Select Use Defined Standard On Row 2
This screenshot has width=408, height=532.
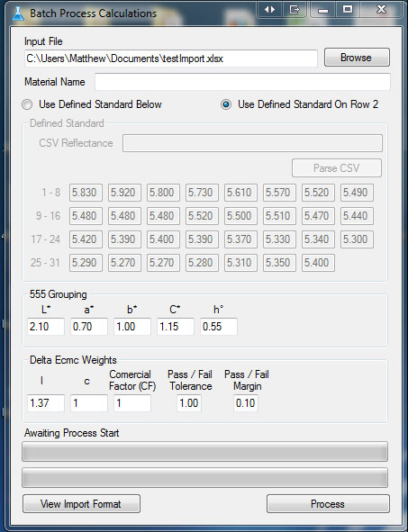(226, 104)
